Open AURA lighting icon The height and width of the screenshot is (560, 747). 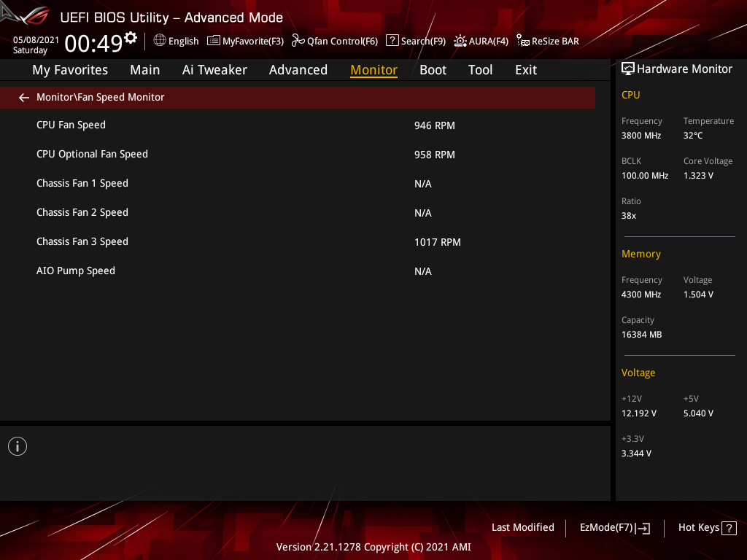(x=460, y=41)
